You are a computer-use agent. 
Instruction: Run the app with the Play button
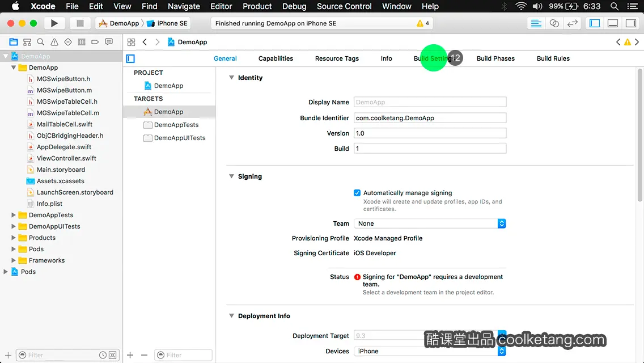point(54,23)
